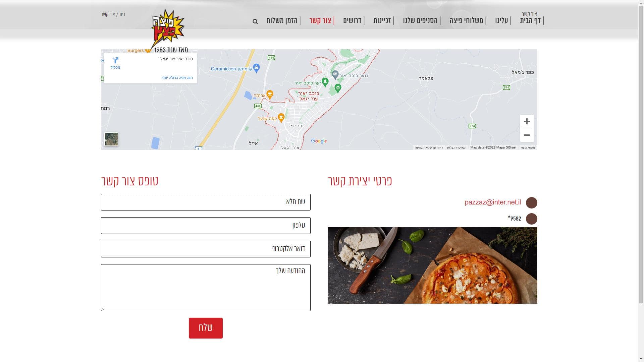This screenshot has height=362, width=644.
Task: Open the הסניפים שלנו menu item
Action: (x=420, y=20)
